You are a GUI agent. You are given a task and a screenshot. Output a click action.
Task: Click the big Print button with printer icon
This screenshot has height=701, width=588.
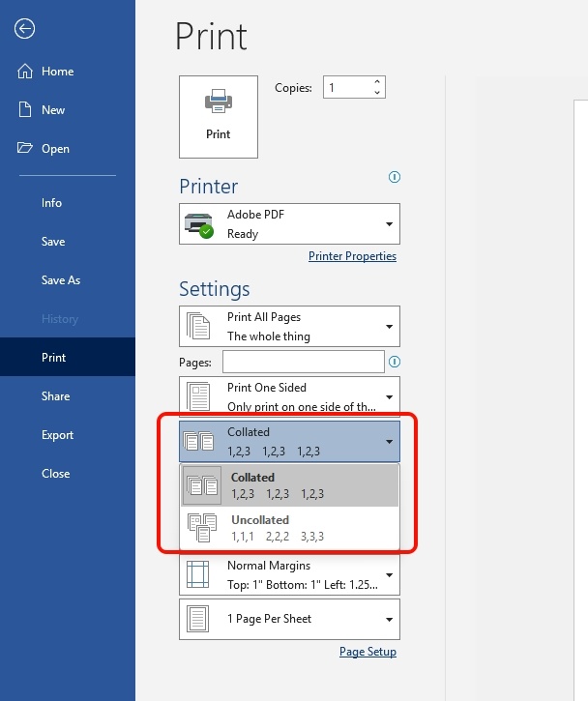click(x=219, y=117)
